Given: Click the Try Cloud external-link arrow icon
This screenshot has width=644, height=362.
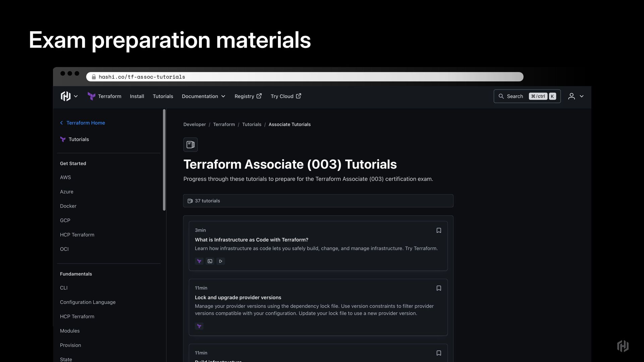Looking at the screenshot, I should point(299,96).
